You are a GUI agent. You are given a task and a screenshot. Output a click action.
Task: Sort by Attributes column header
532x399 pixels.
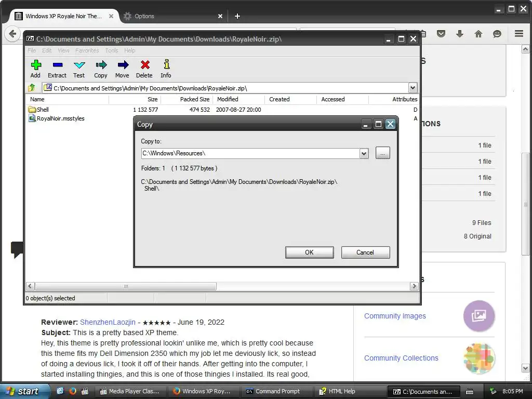point(394,99)
